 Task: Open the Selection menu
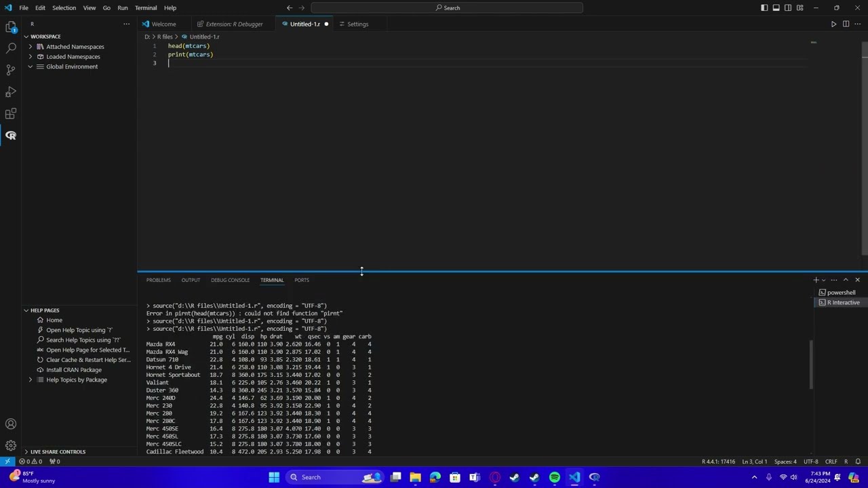tap(64, 8)
